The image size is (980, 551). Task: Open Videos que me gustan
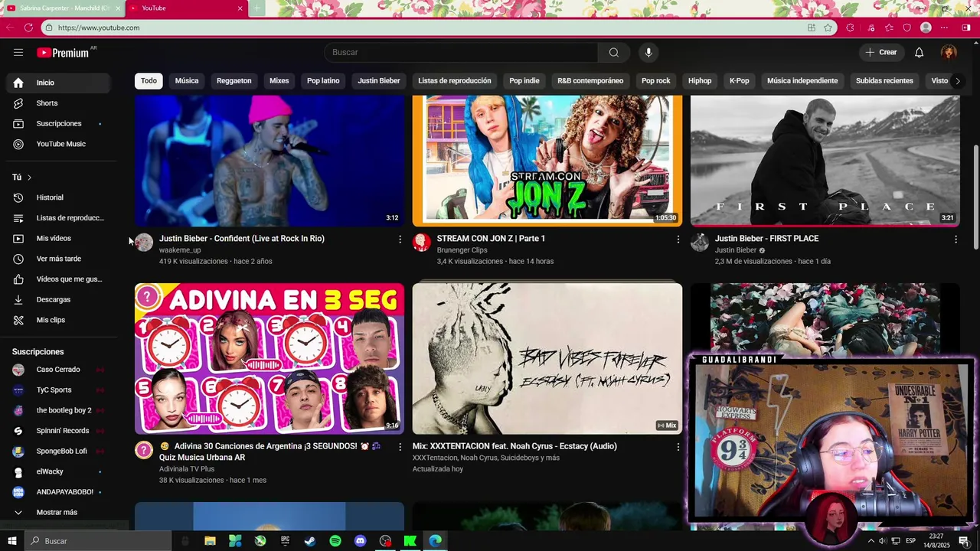(x=58, y=279)
